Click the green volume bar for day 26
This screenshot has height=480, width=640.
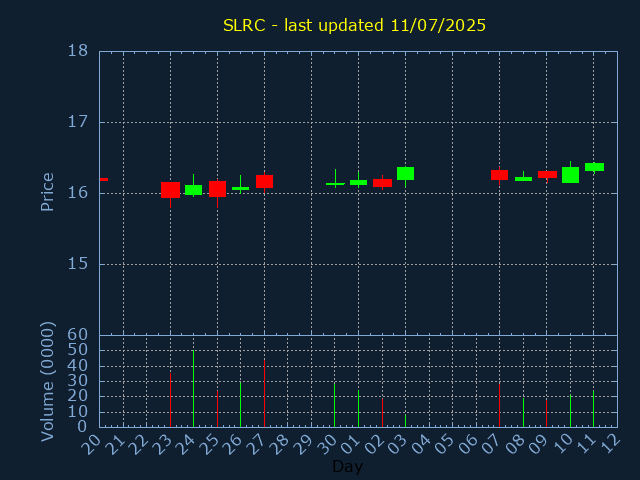point(240,404)
